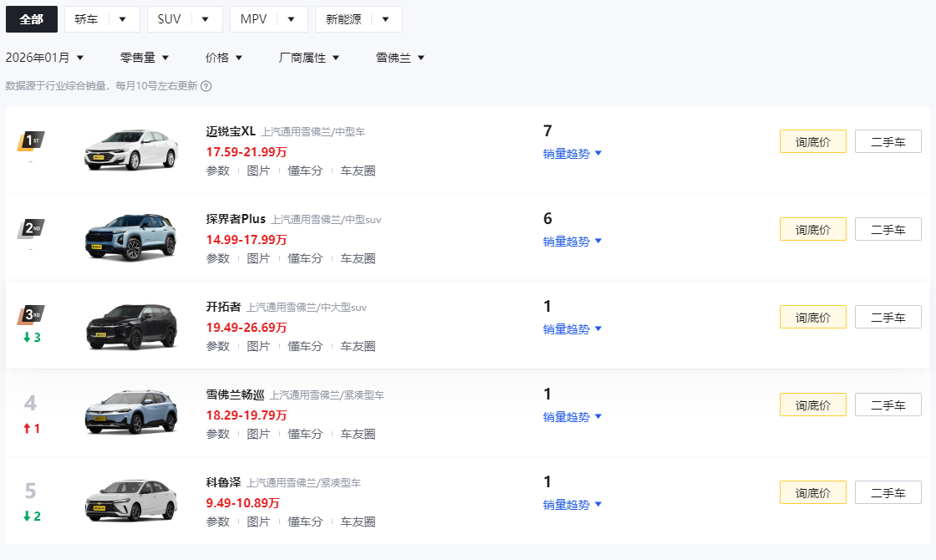Screen dimensions: 936x560
Task: Open the 价格 filter menu
Action: [x=224, y=58]
